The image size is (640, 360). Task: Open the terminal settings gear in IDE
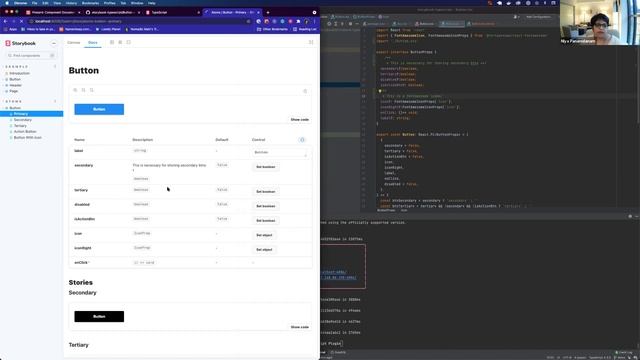click(630, 216)
